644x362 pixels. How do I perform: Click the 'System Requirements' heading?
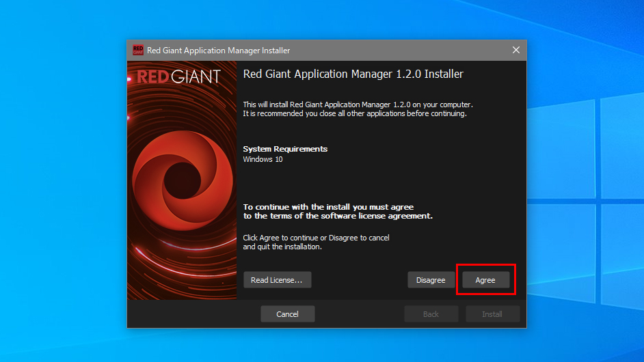285,149
